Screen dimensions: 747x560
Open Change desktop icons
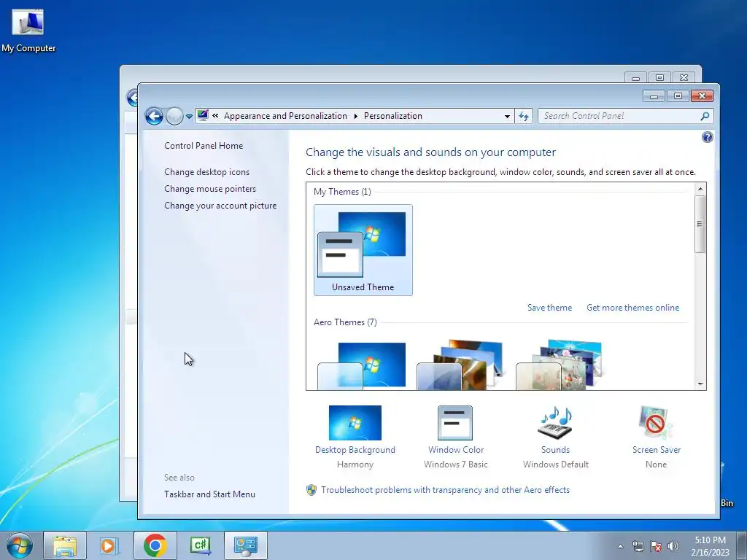point(206,172)
